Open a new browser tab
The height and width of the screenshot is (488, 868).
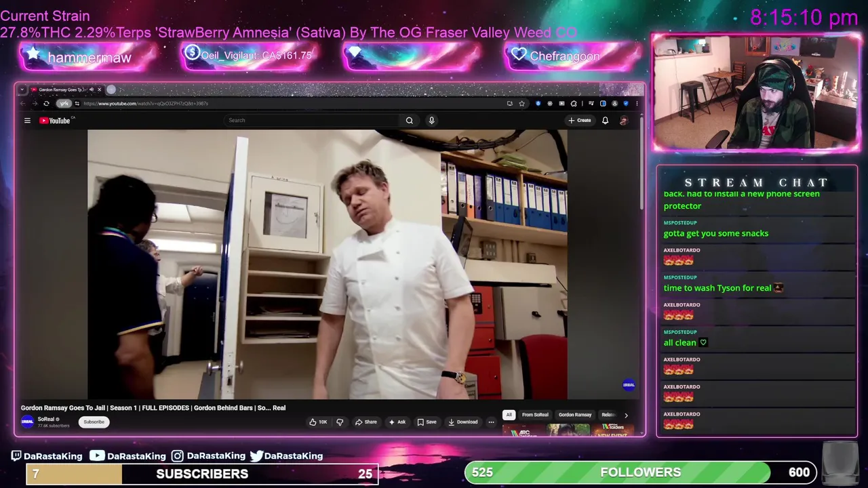[111, 89]
